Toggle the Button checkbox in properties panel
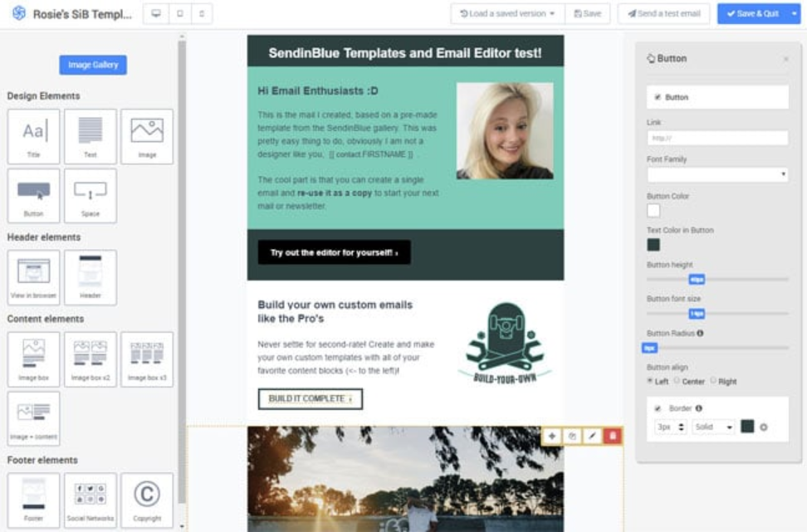 pyautogui.click(x=658, y=97)
